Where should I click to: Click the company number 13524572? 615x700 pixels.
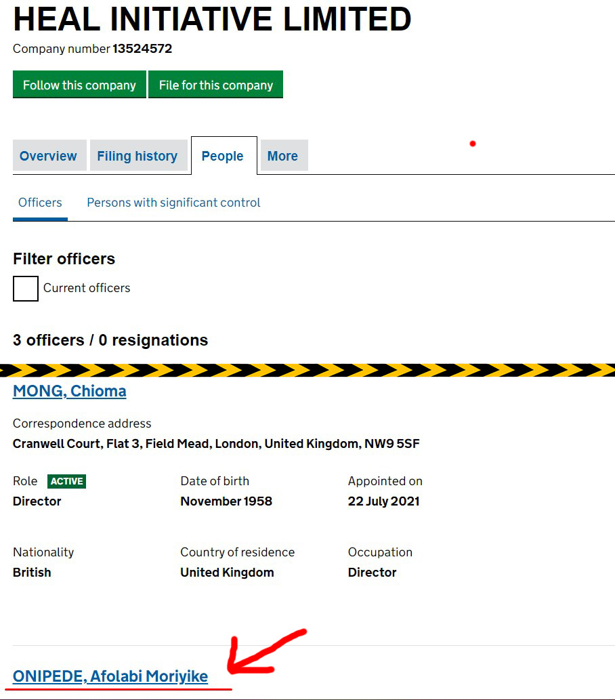tap(142, 49)
